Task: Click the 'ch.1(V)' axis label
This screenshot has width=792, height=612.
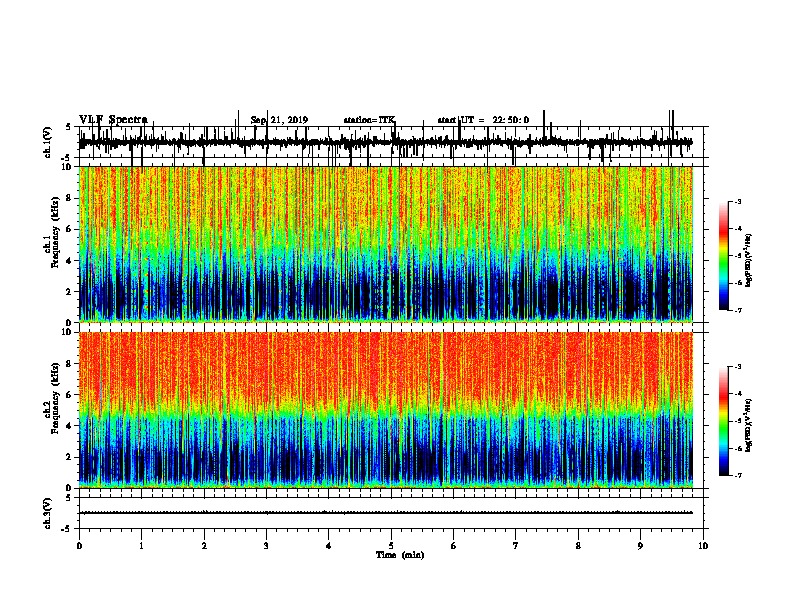Action: click(x=48, y=142)
